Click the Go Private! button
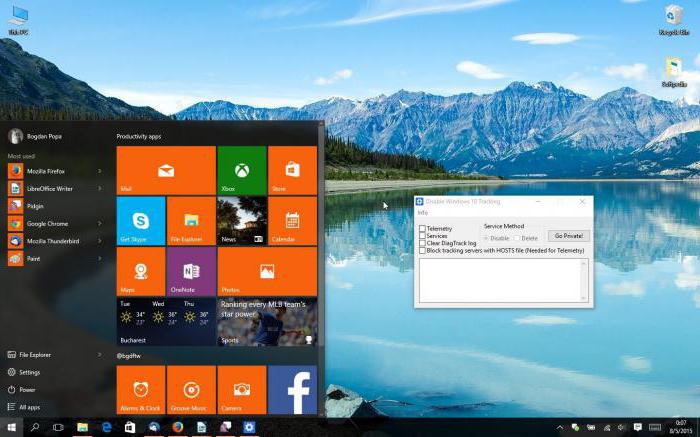Viewport: 700px width, 437px height. tap(569, 236)
